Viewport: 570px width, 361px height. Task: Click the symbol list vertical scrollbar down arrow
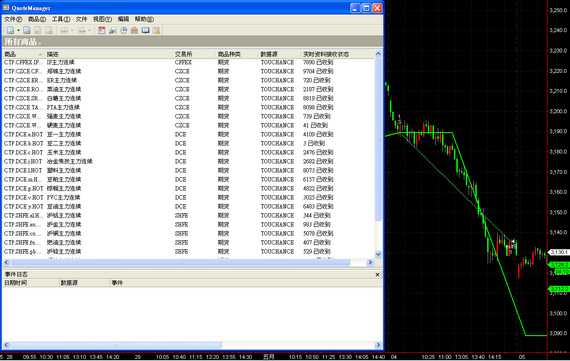click(x=378, y=254)
